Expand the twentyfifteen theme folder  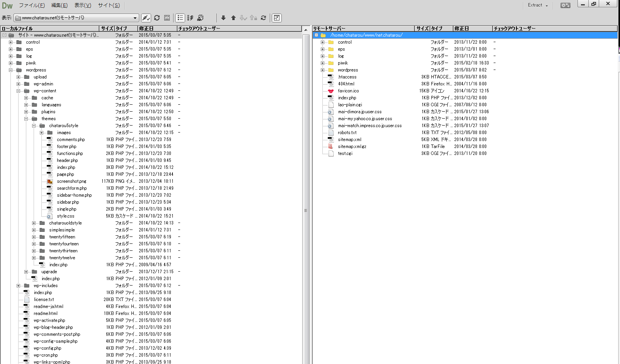click(34, 237)
